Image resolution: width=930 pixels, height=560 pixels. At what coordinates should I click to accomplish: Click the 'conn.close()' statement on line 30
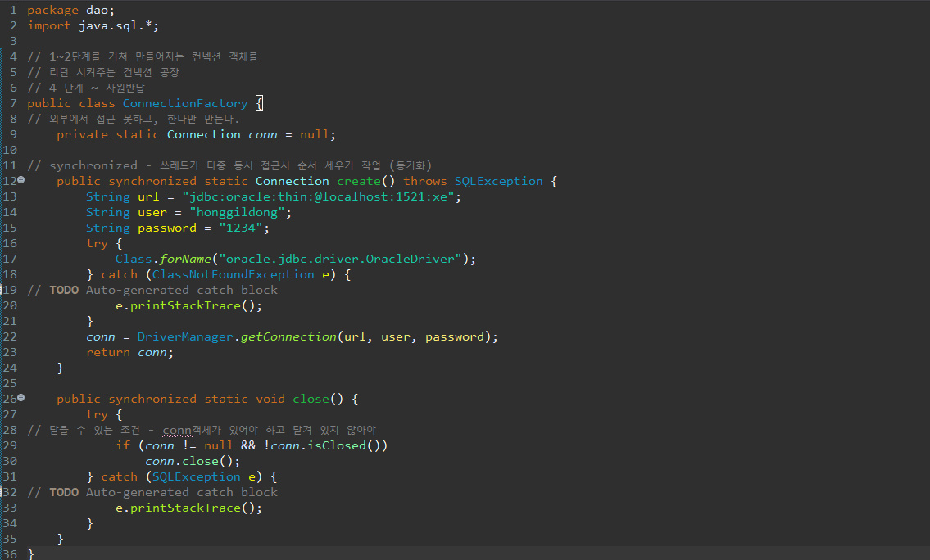[x=193, y=461]
